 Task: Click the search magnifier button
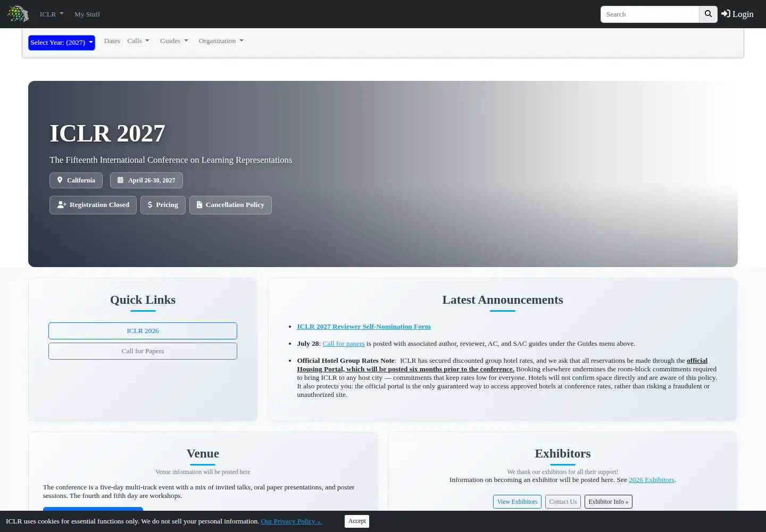(708, 14)
